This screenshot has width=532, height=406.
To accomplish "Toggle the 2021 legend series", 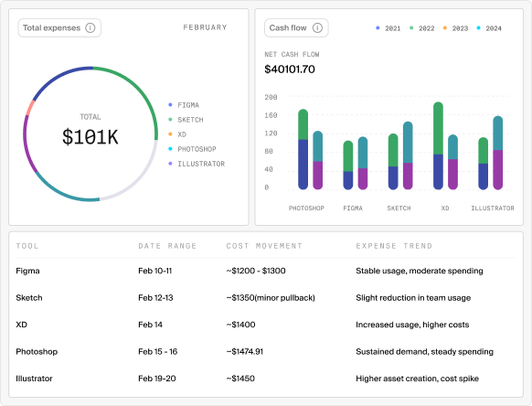I will click(x=388, y=28).
